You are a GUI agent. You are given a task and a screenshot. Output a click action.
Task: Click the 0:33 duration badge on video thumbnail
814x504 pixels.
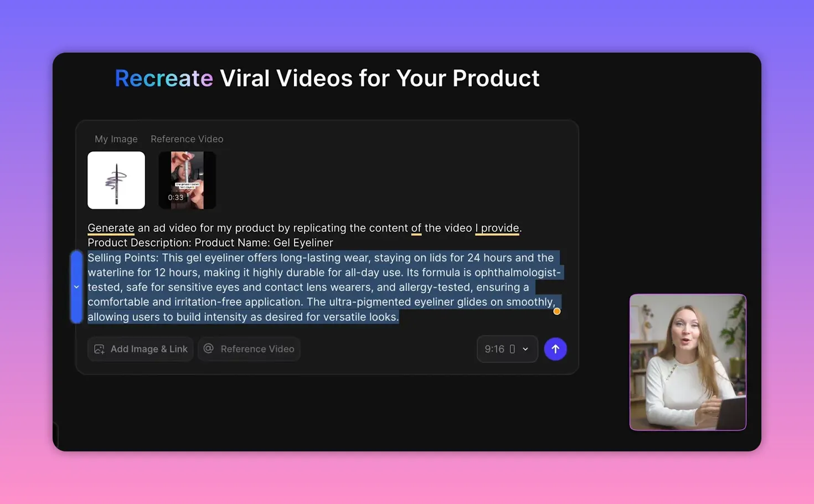176,197
